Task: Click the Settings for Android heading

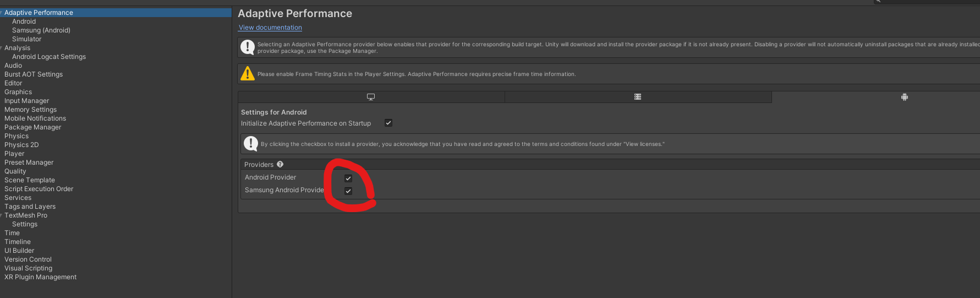Action: coord(273,112)
